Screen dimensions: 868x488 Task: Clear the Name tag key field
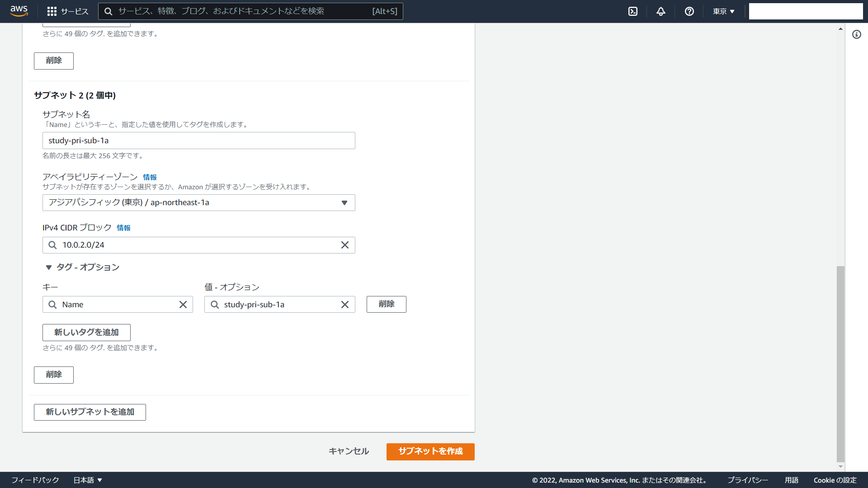point(183,305)
